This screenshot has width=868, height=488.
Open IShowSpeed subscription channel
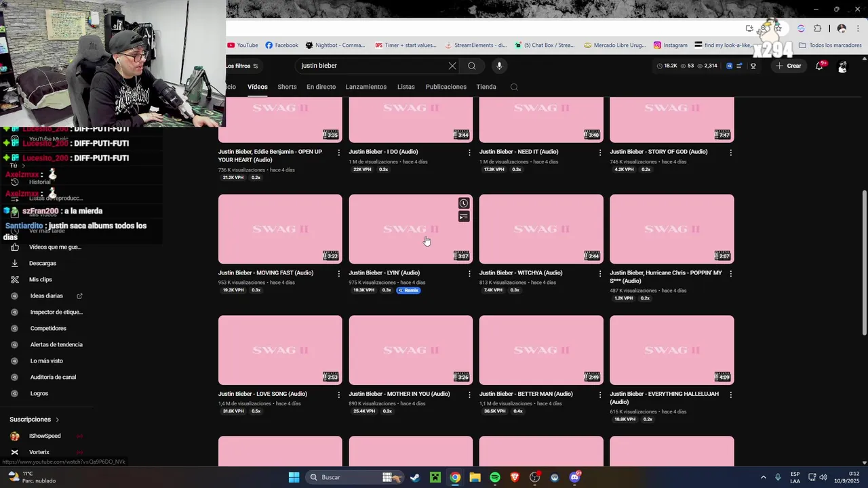click(x=45, y=436)
